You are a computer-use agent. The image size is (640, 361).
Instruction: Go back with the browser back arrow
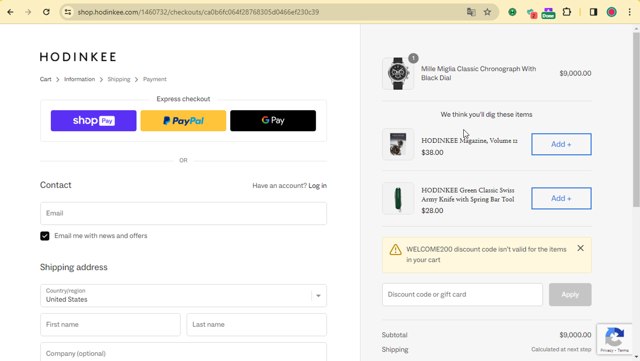coord(10,12)
